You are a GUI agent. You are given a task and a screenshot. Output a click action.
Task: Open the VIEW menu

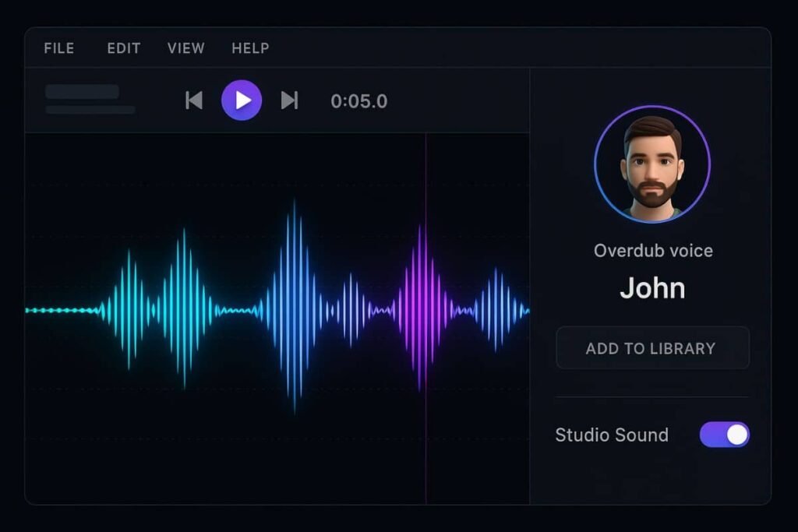pyautogui.click(x=185, y=48)
